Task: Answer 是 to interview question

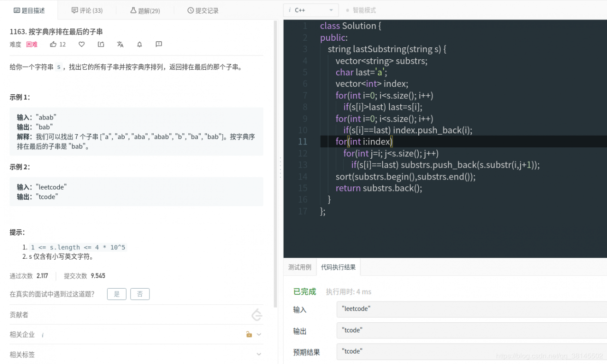Action: [x=117, y=294]
